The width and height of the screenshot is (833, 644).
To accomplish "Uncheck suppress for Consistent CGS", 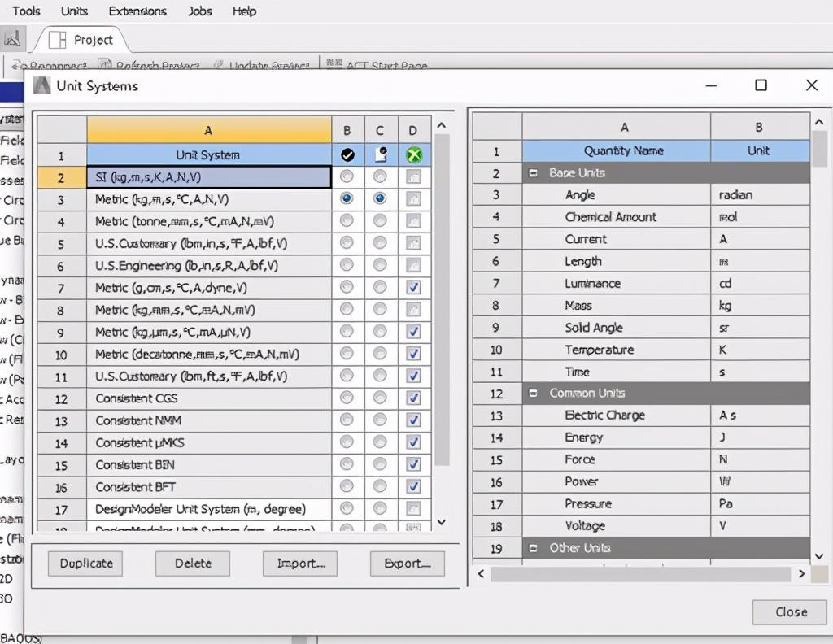I will tap(413, 398).
